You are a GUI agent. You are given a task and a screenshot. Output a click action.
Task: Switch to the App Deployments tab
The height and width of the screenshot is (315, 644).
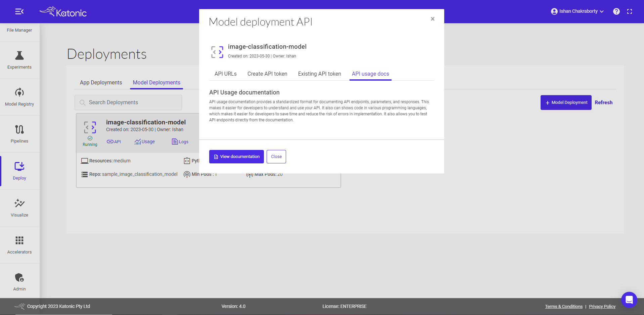click(x=101, y=83)
